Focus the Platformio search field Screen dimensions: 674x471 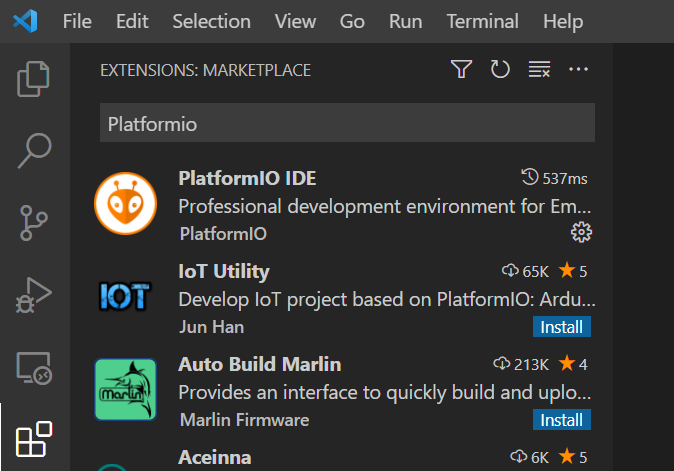347,123
